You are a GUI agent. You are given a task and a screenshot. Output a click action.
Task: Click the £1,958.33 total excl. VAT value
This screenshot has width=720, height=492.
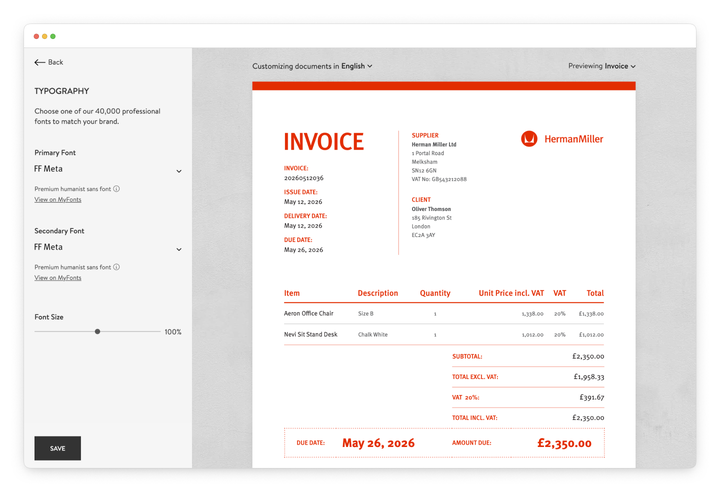pos(589,377)
